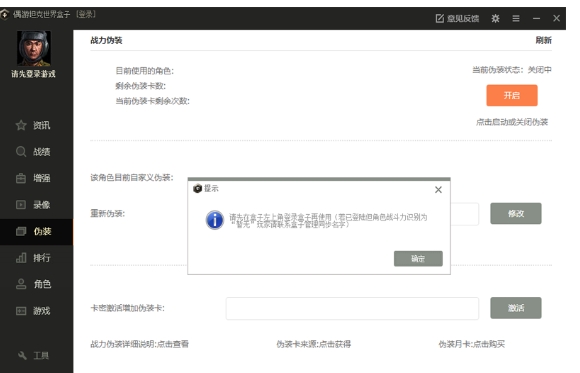The image size is (580, 373).
Task: Select the 排行 bar chart icon
Action: tap(21, 258)
